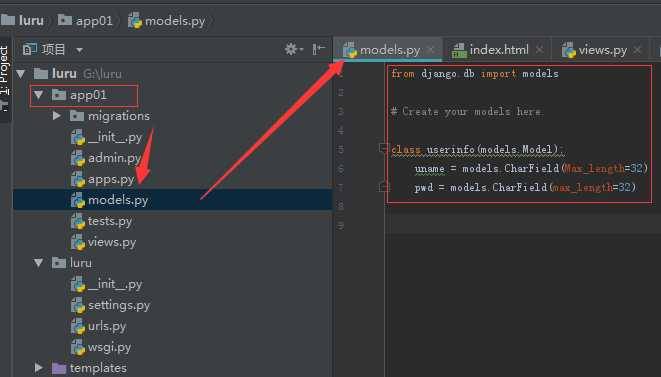Click the html icon on index.html tab
This screenshot has width=661, height=377.
click(459, 51)
